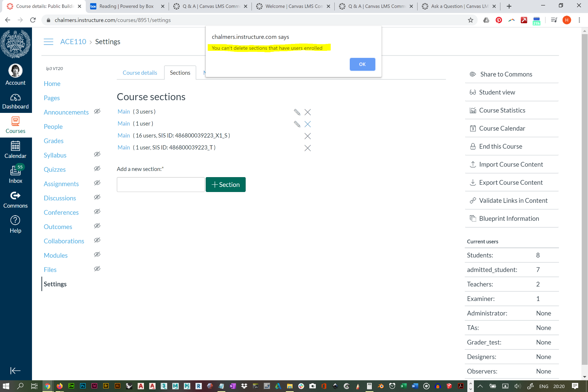Click End this Course link
The height and width of the screenshot is (392, 588).
point(501,146)
